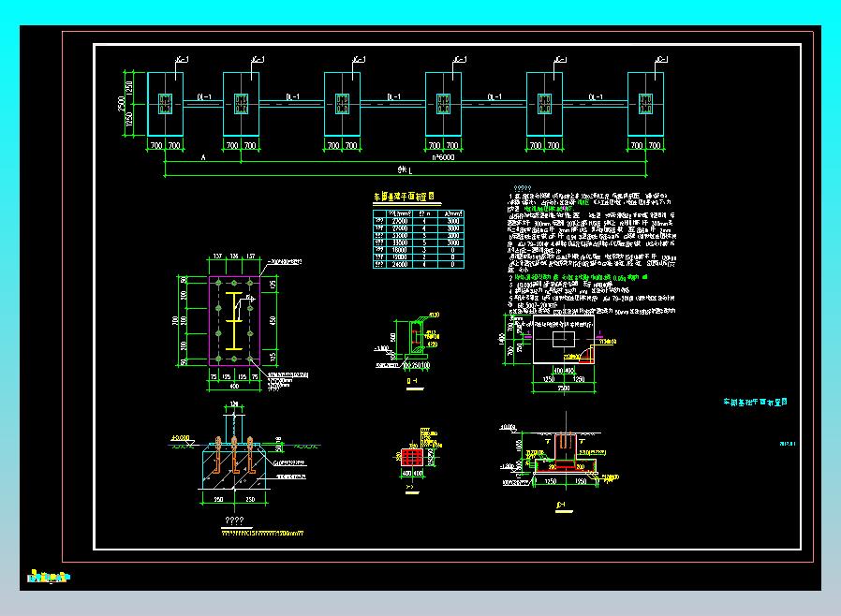Select the 2500 width dimension under the footing plan

coord(563,389)
